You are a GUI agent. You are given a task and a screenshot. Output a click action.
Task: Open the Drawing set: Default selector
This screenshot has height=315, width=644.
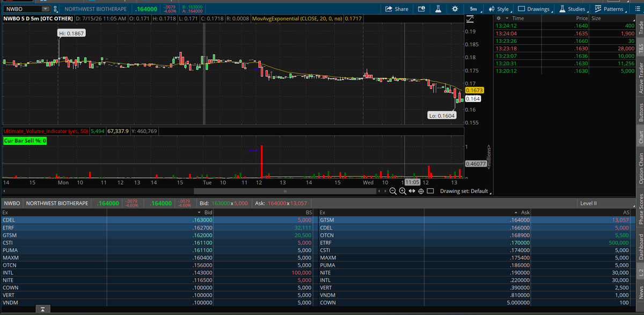[465, 191]
